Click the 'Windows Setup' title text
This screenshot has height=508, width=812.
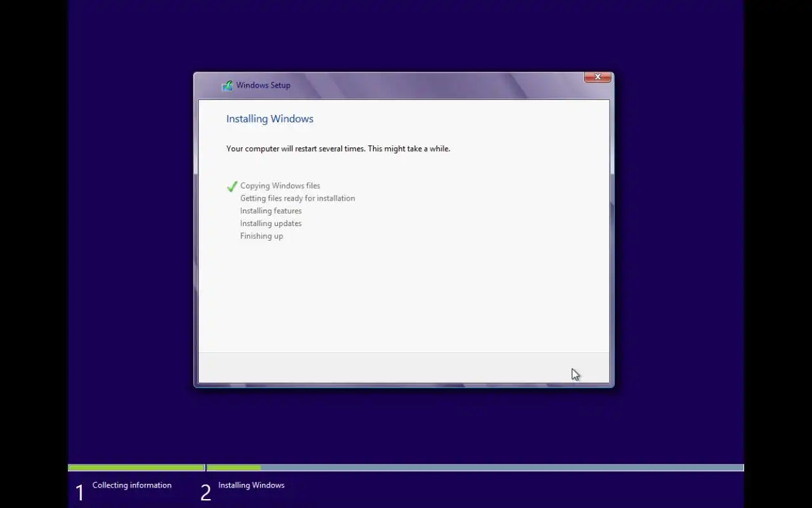click(263, 85)
